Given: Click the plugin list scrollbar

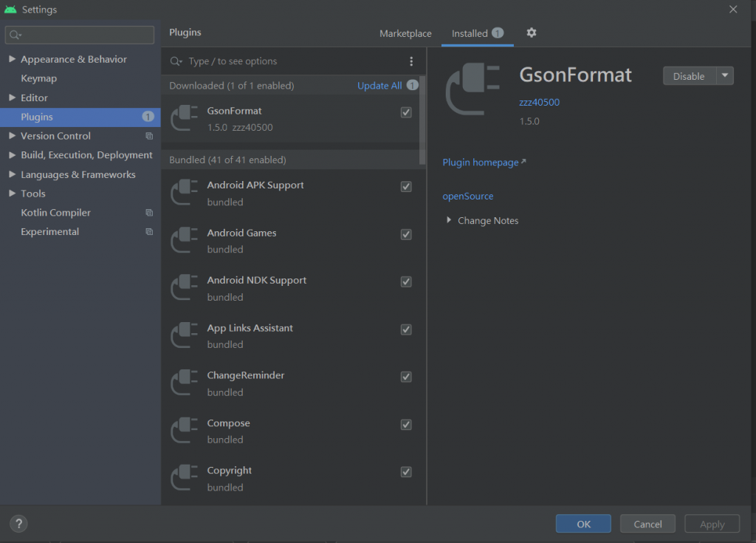Looking at the screenshot, I should (422, 118).
